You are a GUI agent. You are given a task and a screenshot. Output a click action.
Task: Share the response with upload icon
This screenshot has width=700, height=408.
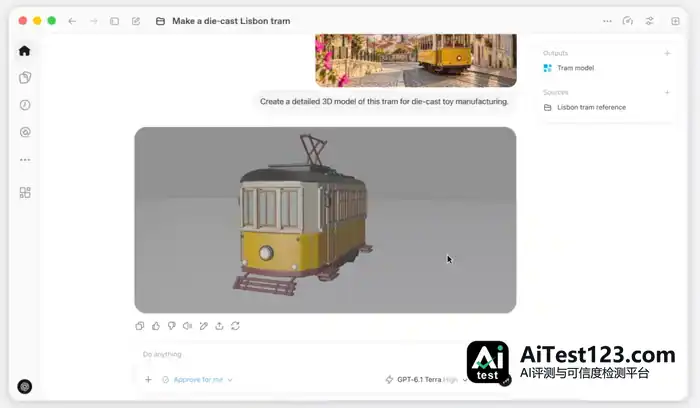[x=219, y=326]
